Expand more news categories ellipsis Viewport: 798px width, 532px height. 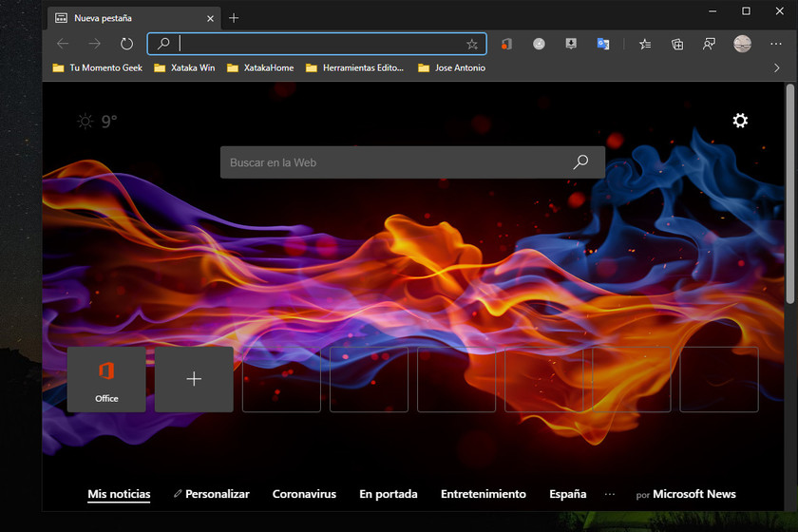click(610, 495)
